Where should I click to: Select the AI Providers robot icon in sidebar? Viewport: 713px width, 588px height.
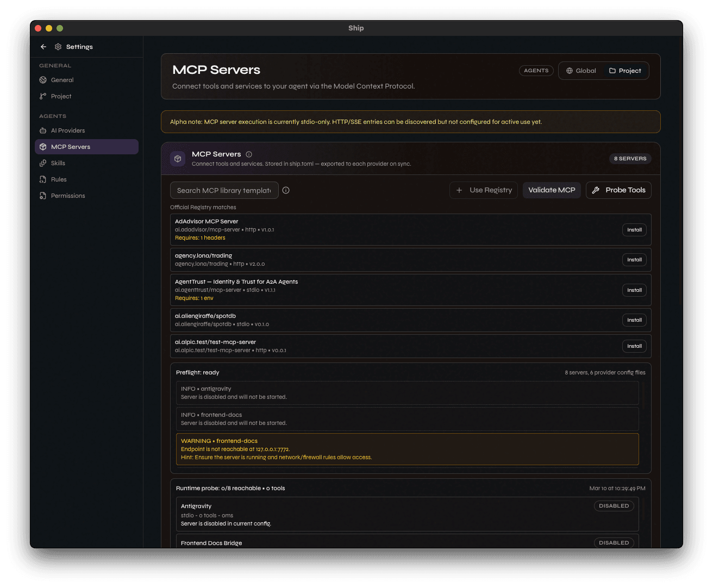point(43,130)
